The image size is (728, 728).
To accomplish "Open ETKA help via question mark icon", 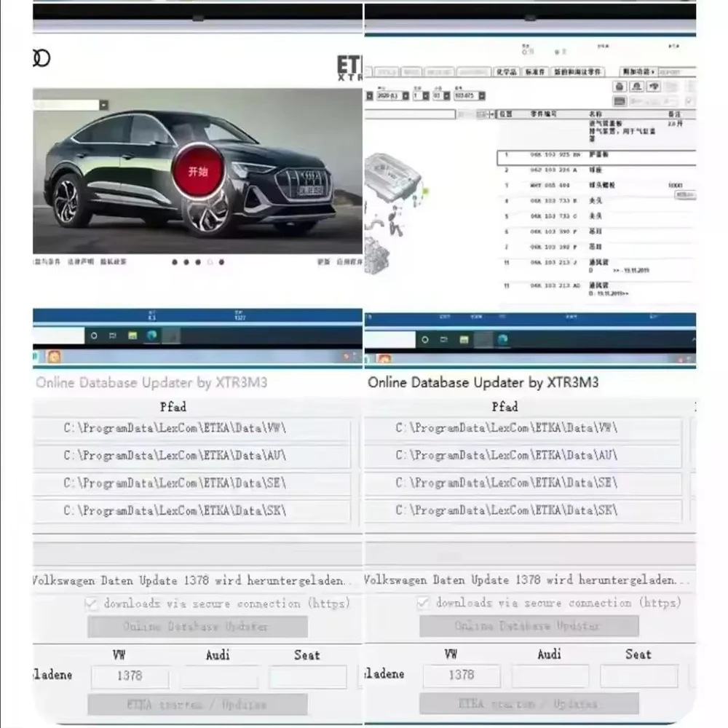I will [654, 87].
